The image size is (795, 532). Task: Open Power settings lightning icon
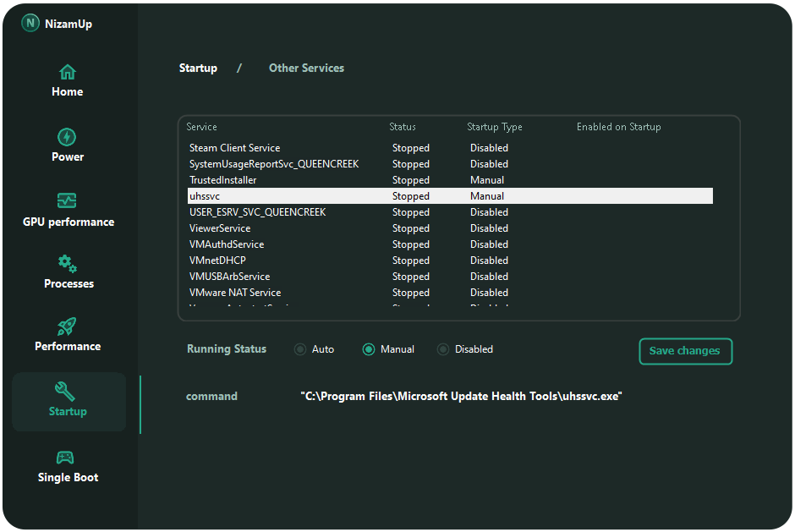[67, 137]
